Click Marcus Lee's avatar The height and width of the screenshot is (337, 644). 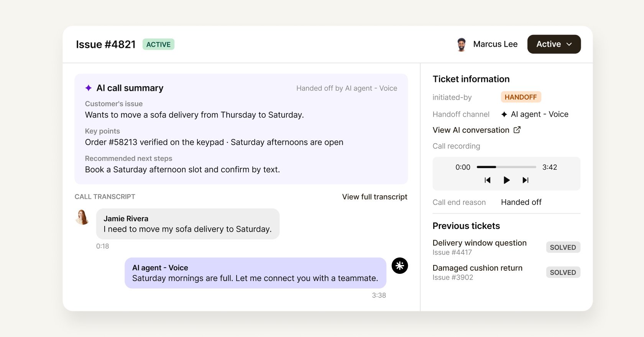click(x=462, y=44)
